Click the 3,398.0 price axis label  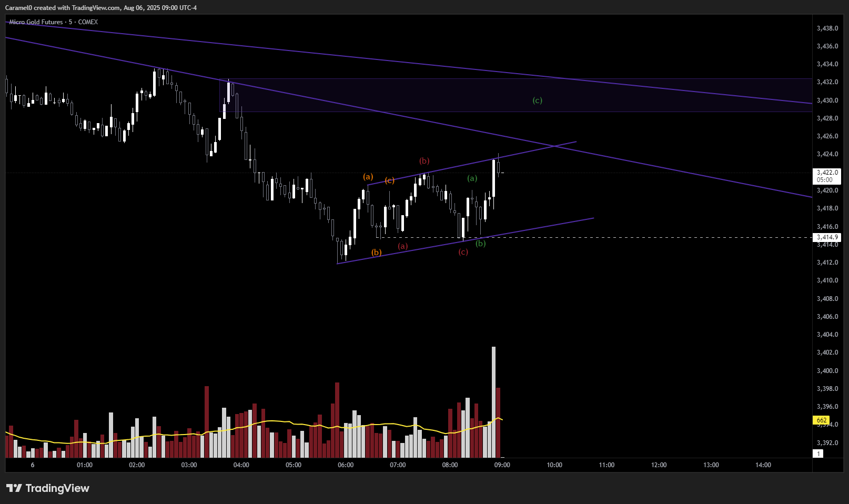point(827,389)
